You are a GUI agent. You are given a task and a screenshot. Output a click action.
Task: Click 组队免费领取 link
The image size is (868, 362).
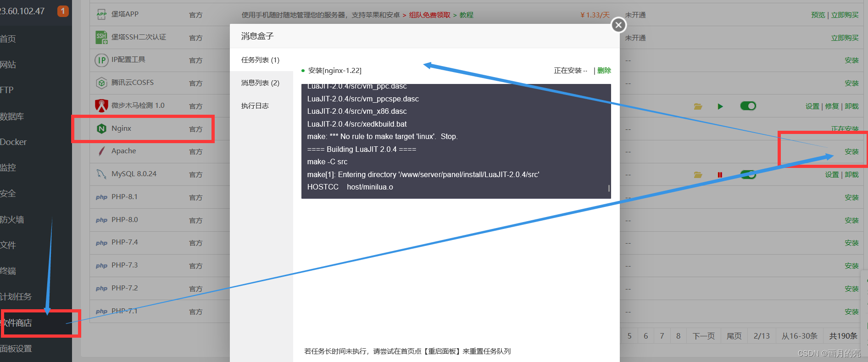[429, 15]
